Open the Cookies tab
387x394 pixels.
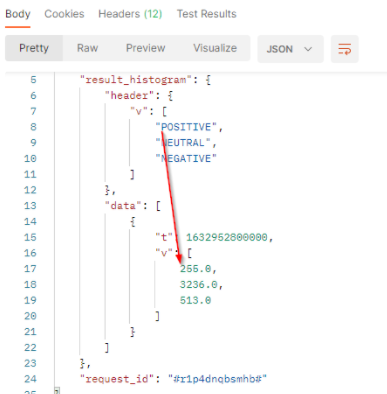pyautogui.click(x=64, y=14)
